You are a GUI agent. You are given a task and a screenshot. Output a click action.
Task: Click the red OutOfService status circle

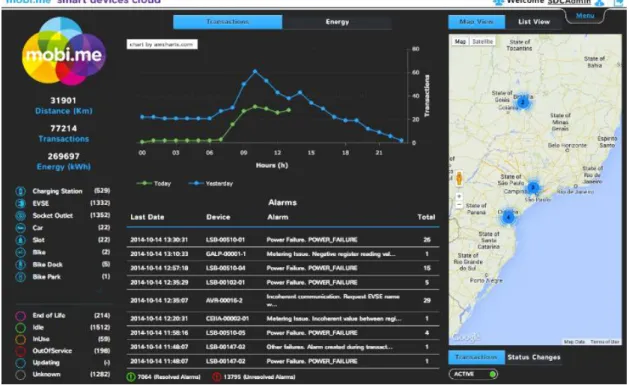20,351
